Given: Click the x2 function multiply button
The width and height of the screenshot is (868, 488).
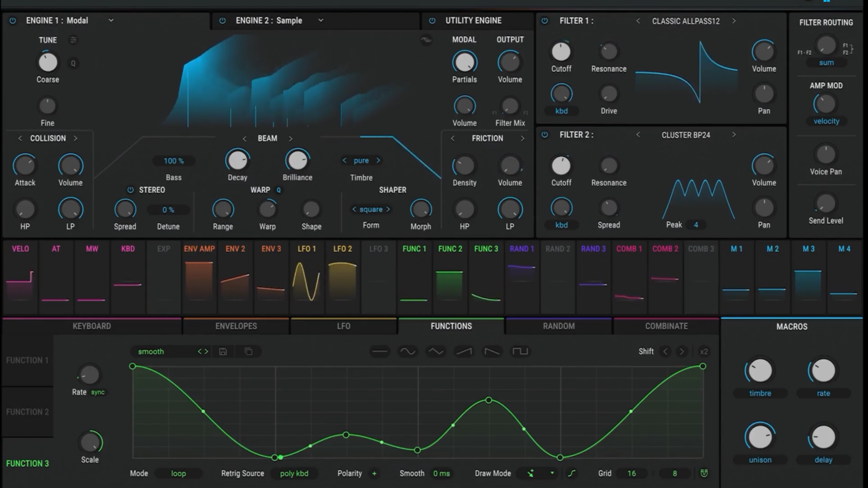Looking at the screenshot, I should (703, 351).
